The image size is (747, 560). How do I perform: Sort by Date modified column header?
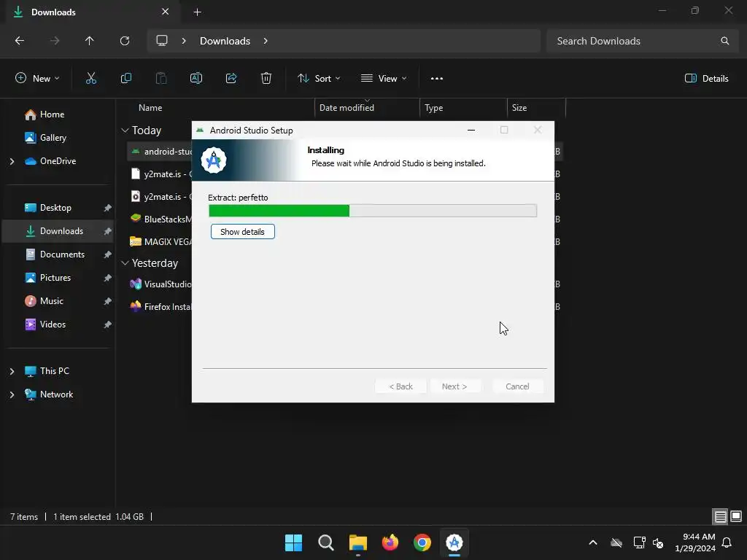click(347, 108)
